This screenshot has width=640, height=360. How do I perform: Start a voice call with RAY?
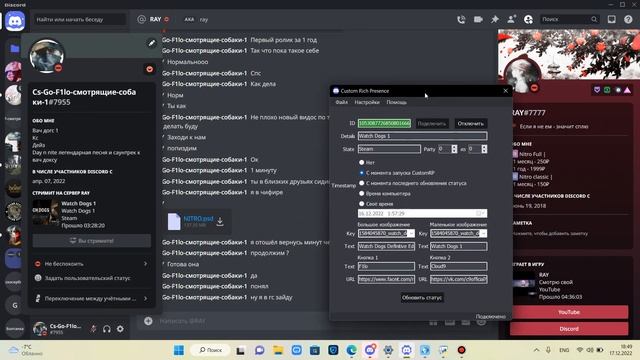[461, 19]
